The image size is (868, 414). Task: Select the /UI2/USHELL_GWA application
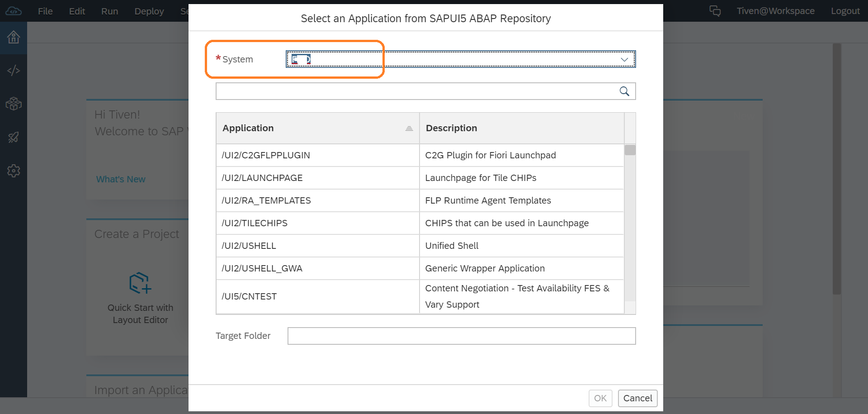pos(318,268)
